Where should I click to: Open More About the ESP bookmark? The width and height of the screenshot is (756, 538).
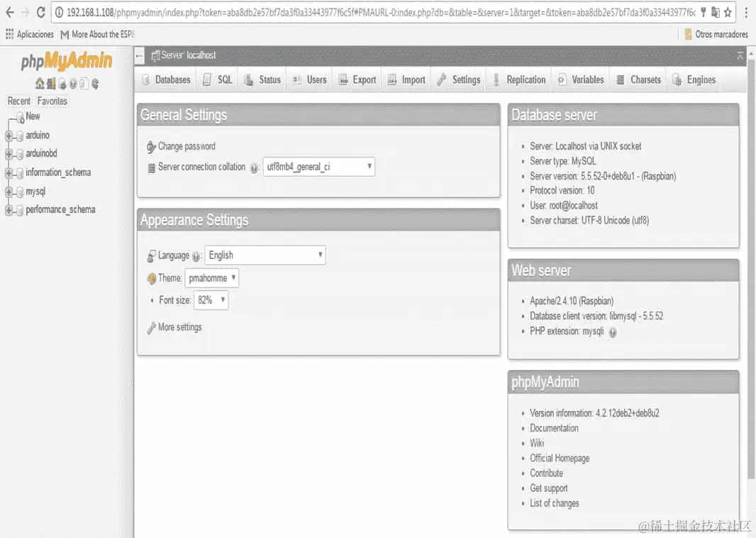(98, 34)
